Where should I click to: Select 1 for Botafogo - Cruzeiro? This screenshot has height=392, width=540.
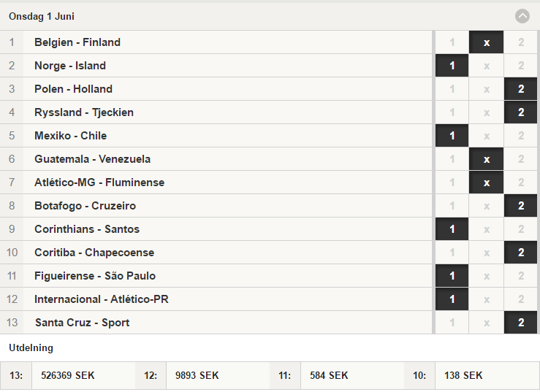pos(452,206)
